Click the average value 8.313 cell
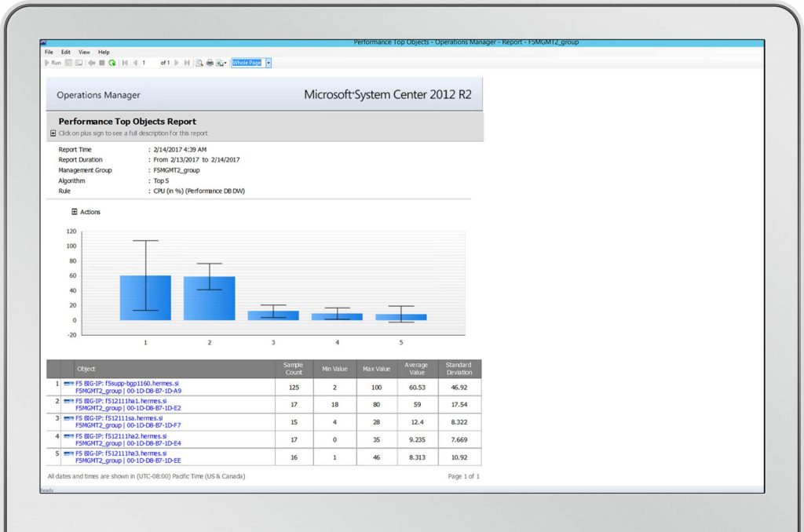Viewport: 804px width, 532px height. pyautogui.click(x=418, y=457)
